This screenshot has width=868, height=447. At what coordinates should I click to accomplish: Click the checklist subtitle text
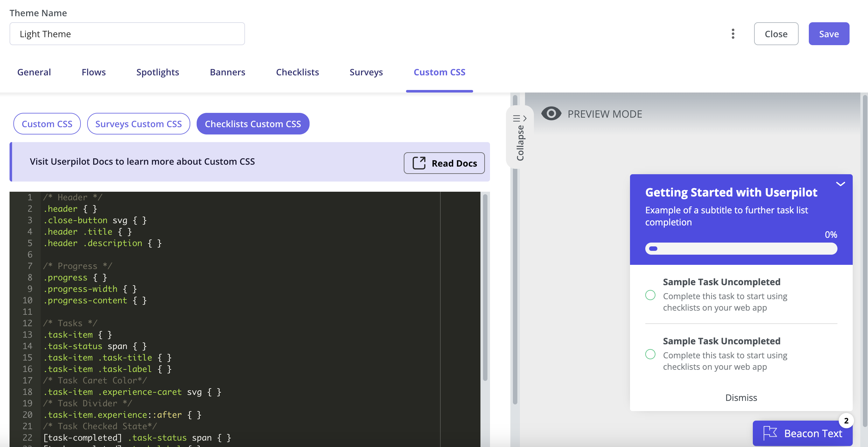click(x=726, y=216)
